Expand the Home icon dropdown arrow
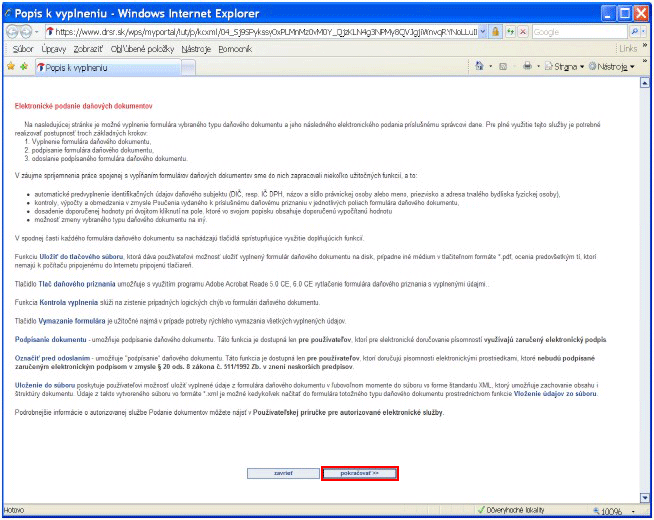The height and width of the screenshot is (520, 654). pyautogui.click(x=490, y=66)
